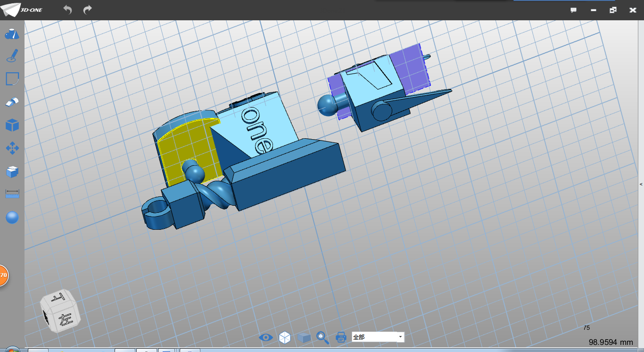Redo the undone action

click(88, 10)
